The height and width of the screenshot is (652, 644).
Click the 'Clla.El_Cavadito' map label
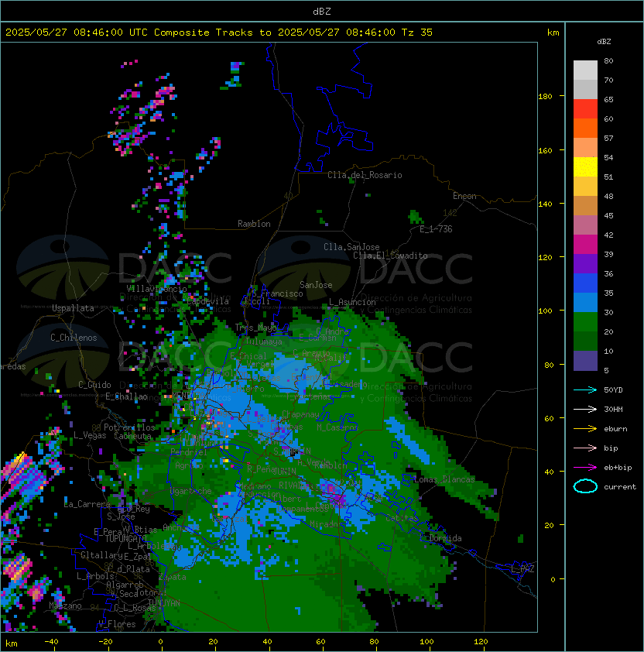click(x=390, y=256)
